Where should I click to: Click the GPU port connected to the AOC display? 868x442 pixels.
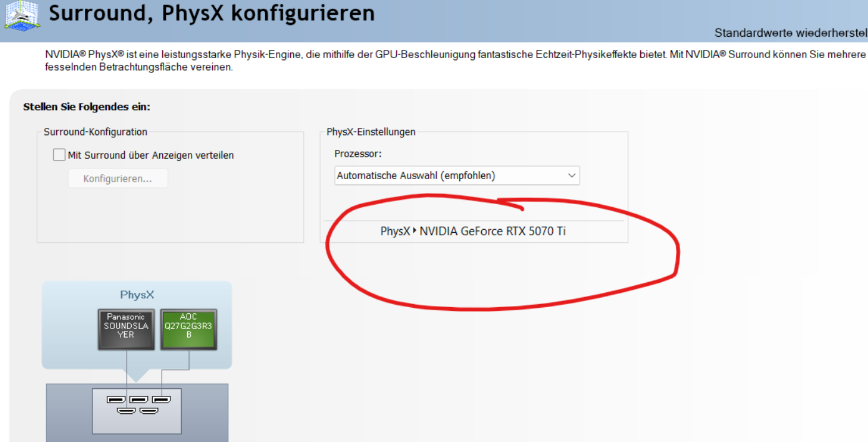[x=162, y=400]
